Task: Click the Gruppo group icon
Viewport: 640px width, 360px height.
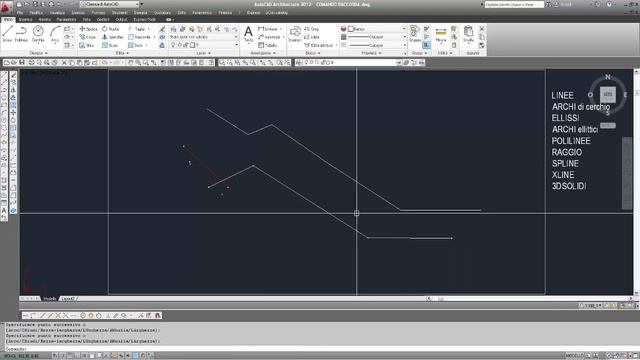Action: click(415, 34)
